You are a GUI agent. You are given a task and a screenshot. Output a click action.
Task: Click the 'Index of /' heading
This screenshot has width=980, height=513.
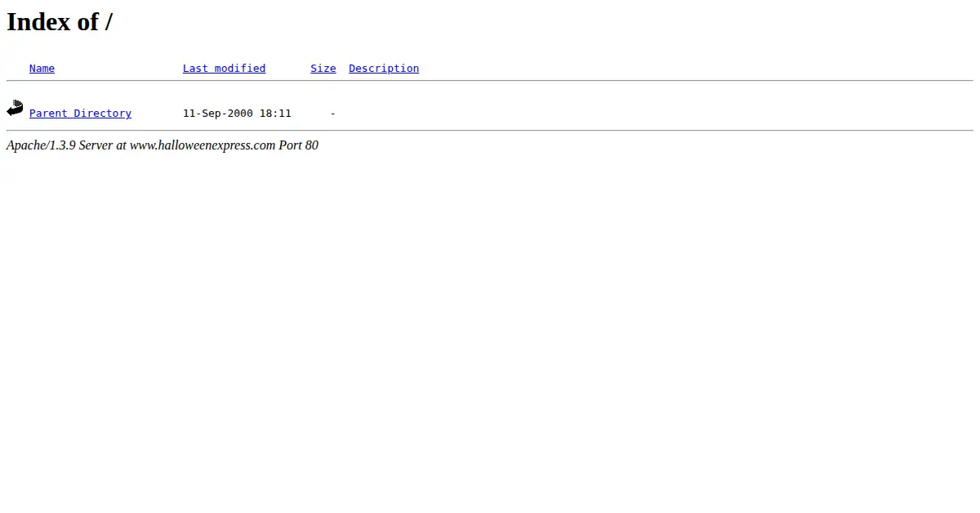coord(60,22)
